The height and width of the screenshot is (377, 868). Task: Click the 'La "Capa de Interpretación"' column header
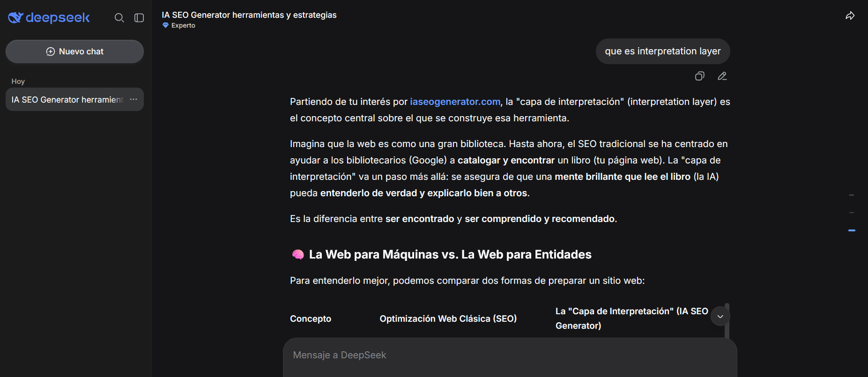[x=632, y=318]
